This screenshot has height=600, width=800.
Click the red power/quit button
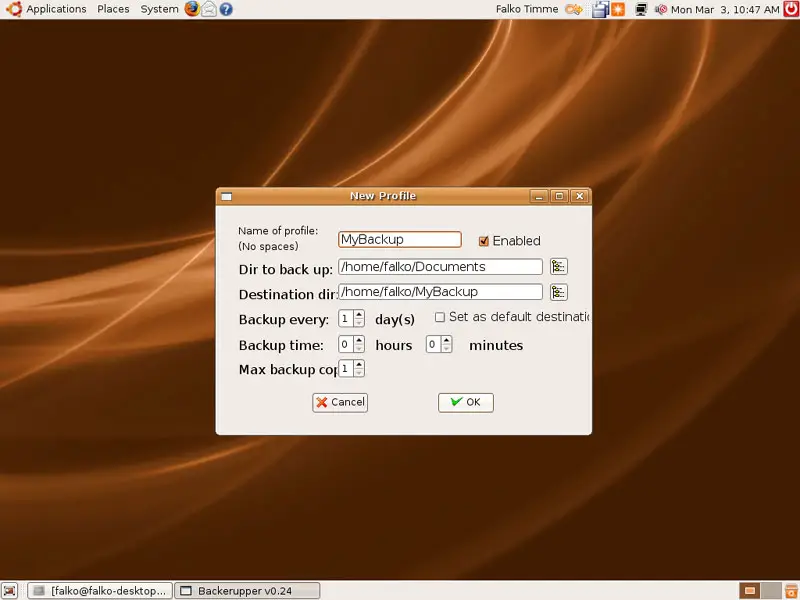[x=791, y=9]
